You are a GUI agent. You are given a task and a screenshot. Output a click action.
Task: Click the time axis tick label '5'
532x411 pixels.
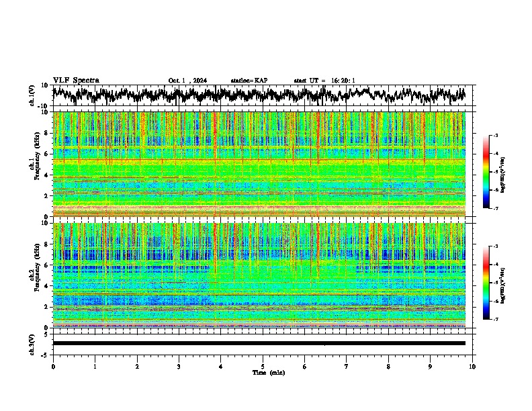coord(263,367)
